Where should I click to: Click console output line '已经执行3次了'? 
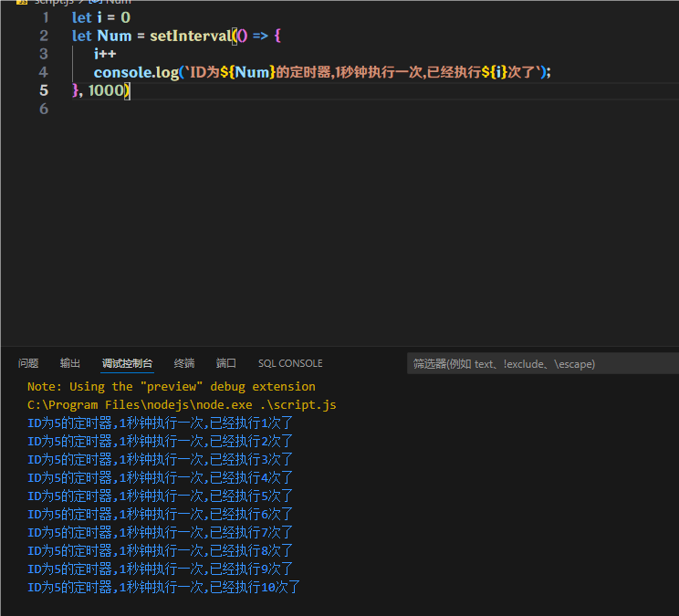(161, 459)
